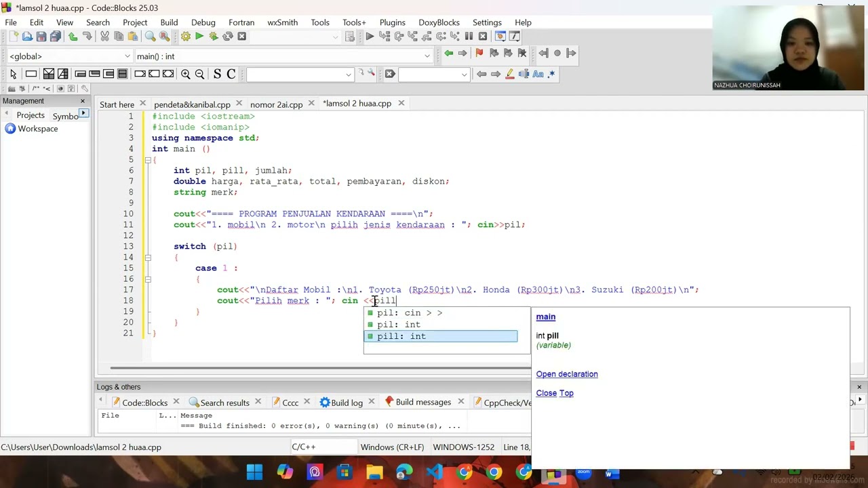Click the highlight marker pen icon
This screenshot has width=868, height=488.
click(x=510, y=74)
